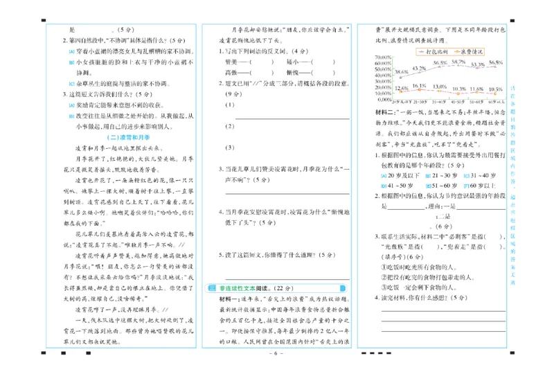This screenshot has width=554, height=392.
Task: Click question 3 这篇短文告诉我们什么
Action: [107, 94]
